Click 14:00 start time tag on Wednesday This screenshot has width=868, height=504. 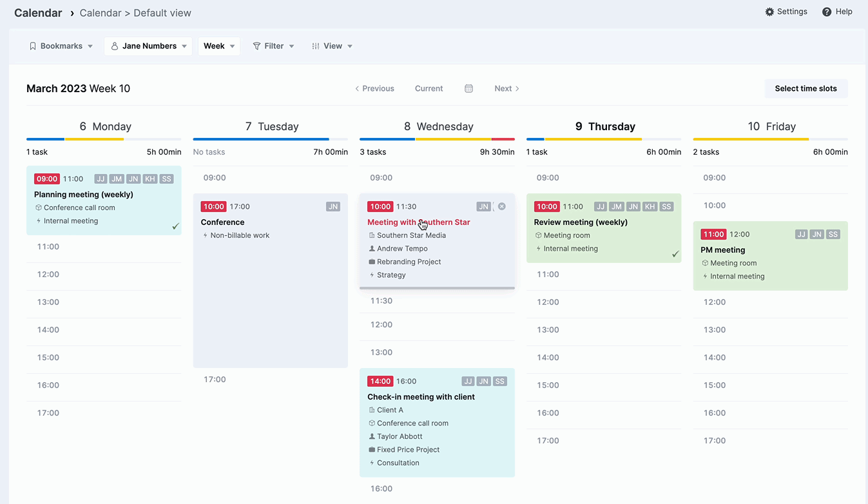[x=380, y=382]
